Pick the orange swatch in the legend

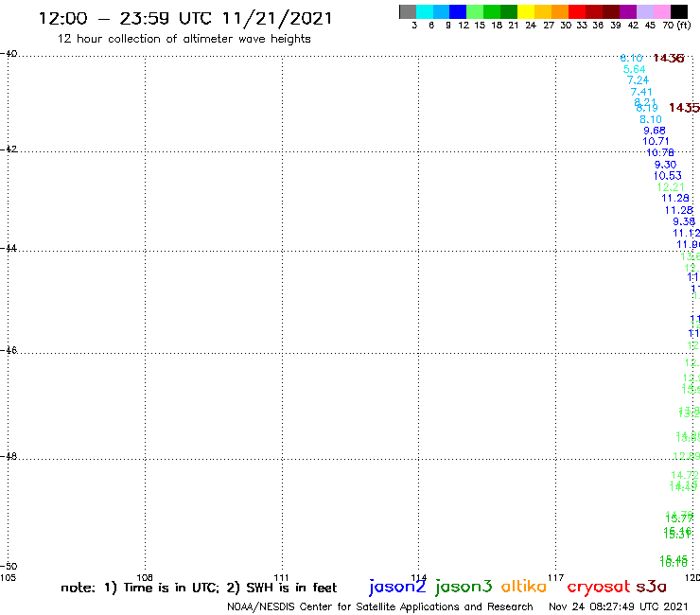560,12
